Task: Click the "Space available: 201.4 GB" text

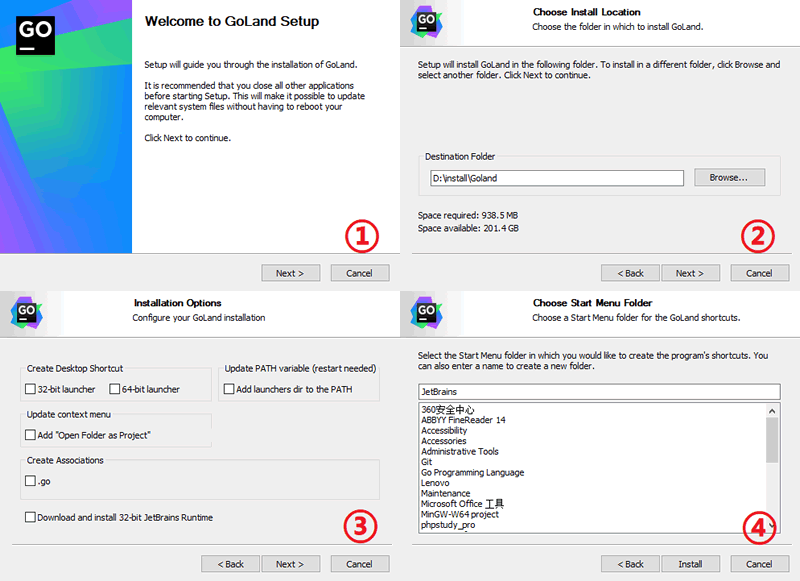Action: pos(468,228)
